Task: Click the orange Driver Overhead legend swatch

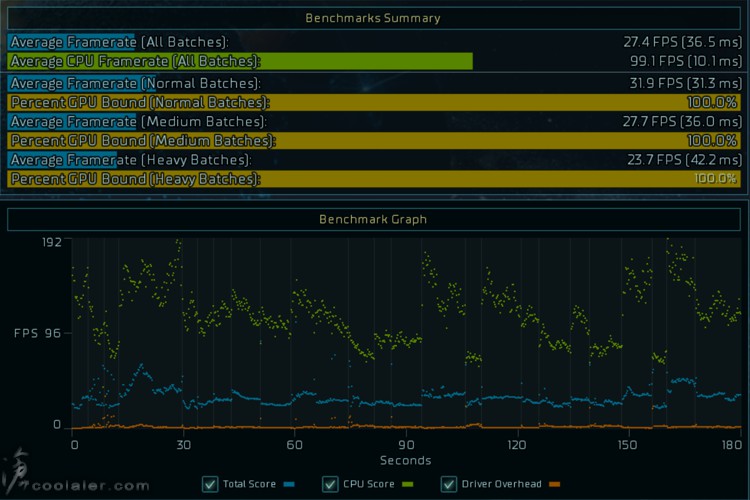Action: click(x=554, y=484)
